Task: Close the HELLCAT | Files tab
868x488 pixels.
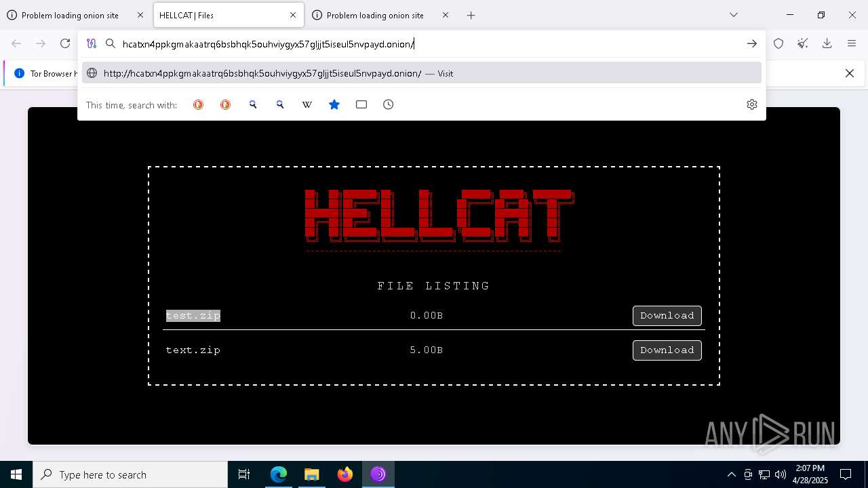Action: point(293,15)
